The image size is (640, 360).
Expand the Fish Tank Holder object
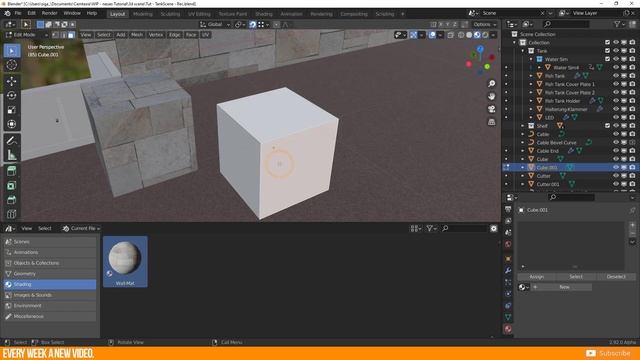point(531,101)
